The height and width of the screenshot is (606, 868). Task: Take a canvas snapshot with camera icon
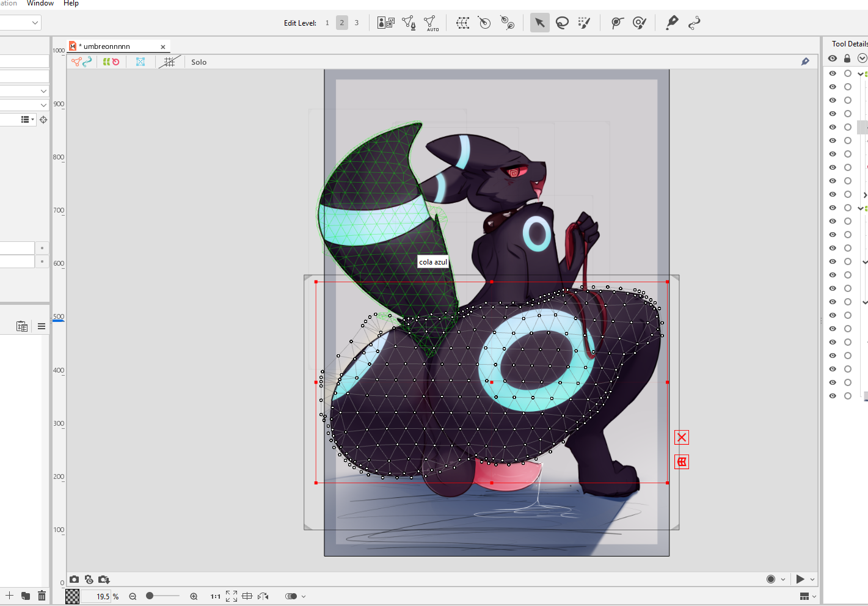pos(74,579)
